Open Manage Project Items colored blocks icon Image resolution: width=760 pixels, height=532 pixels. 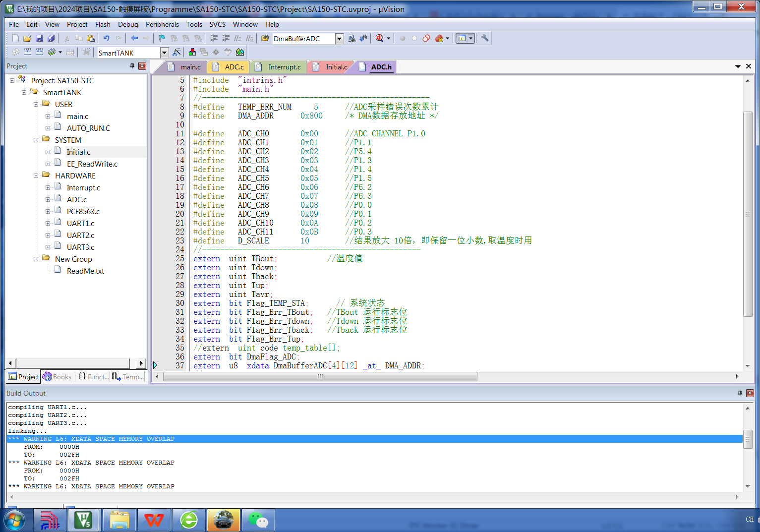coord(192,52)
